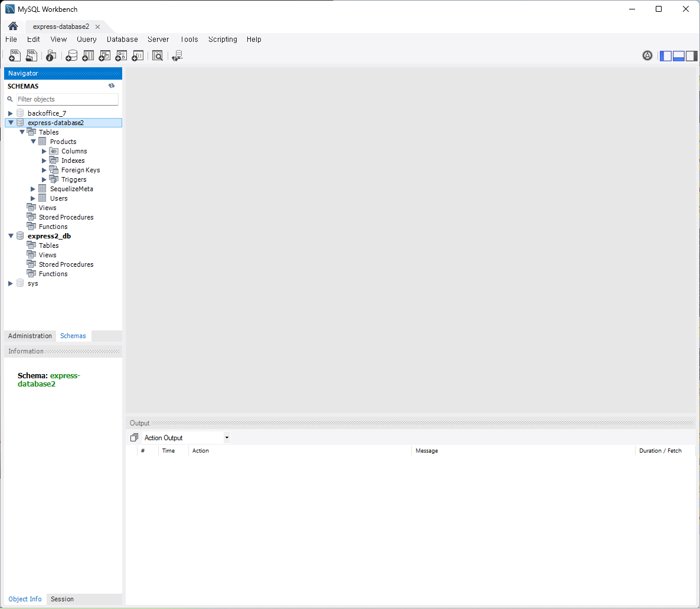Expand the Triggers node of Products

click(44, 180)
